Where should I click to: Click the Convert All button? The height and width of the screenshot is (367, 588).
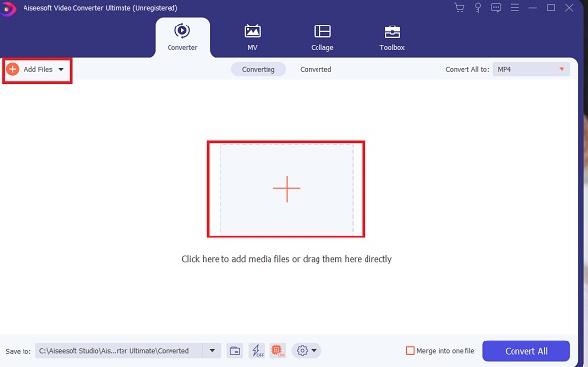point(526,351)
